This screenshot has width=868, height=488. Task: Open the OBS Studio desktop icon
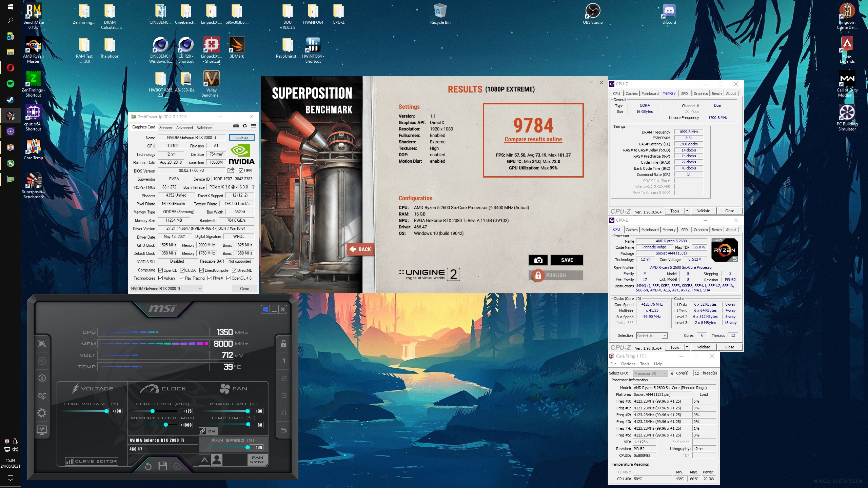click(593, 14)
